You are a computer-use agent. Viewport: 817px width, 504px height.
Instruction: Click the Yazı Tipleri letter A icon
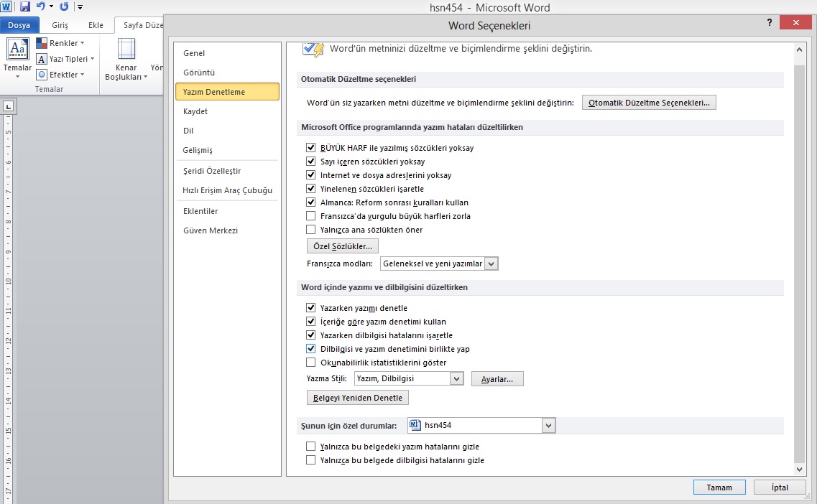pos(42,59)
